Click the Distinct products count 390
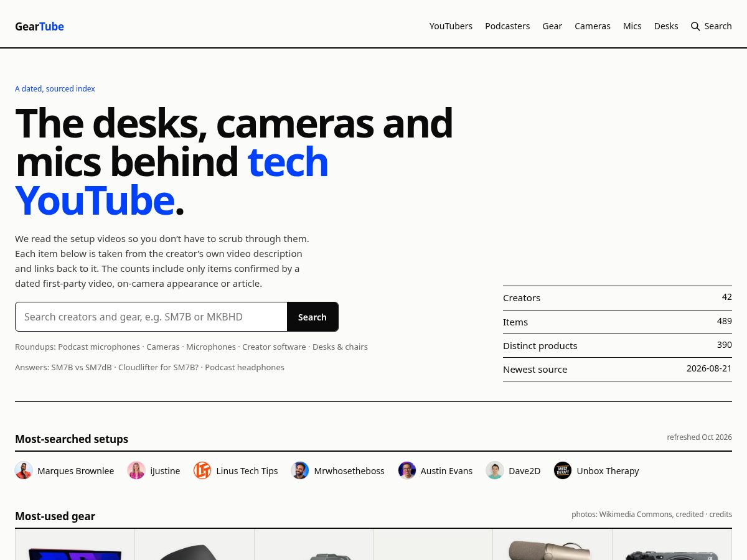This screenshot has height=560, width=747. click(725, 345)
